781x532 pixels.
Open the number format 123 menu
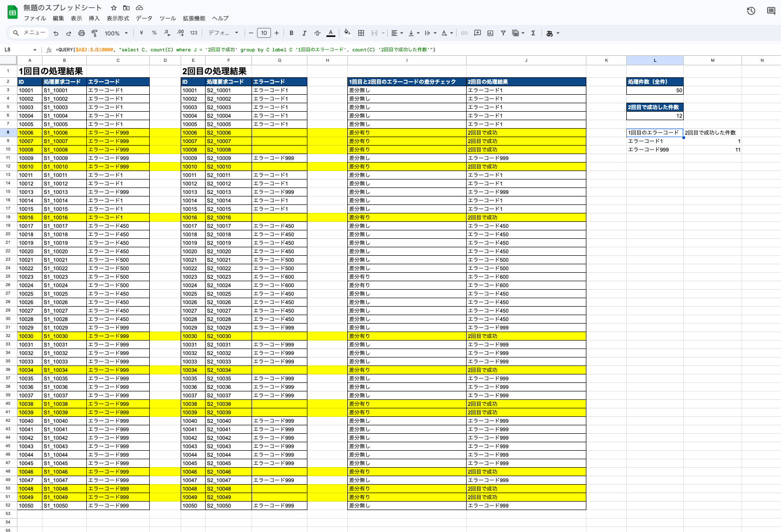pos(194,33)
